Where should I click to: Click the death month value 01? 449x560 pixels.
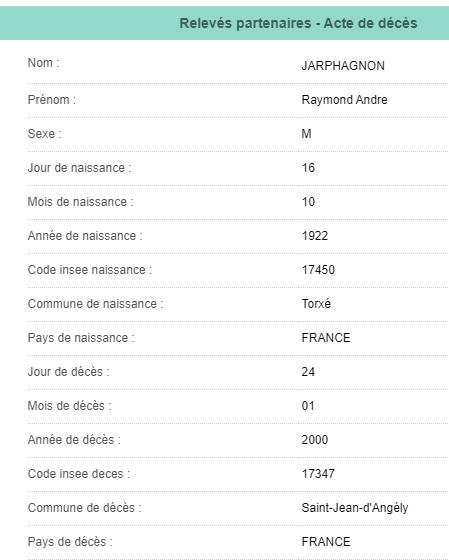coord(308,406)
